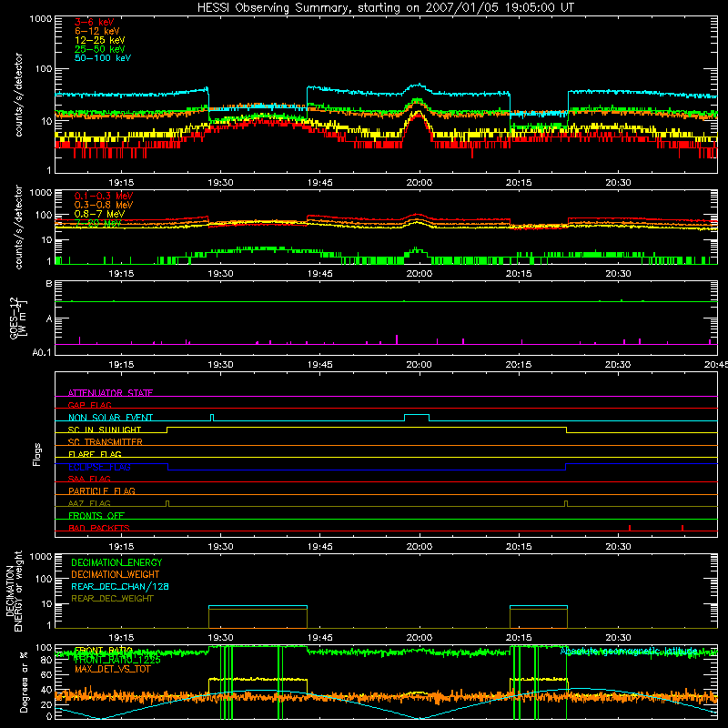The image size is (728, 728).
Task: Click the 20:45 tick on the GOES panel
Action: pyautogui.click(x=715, y=365)
